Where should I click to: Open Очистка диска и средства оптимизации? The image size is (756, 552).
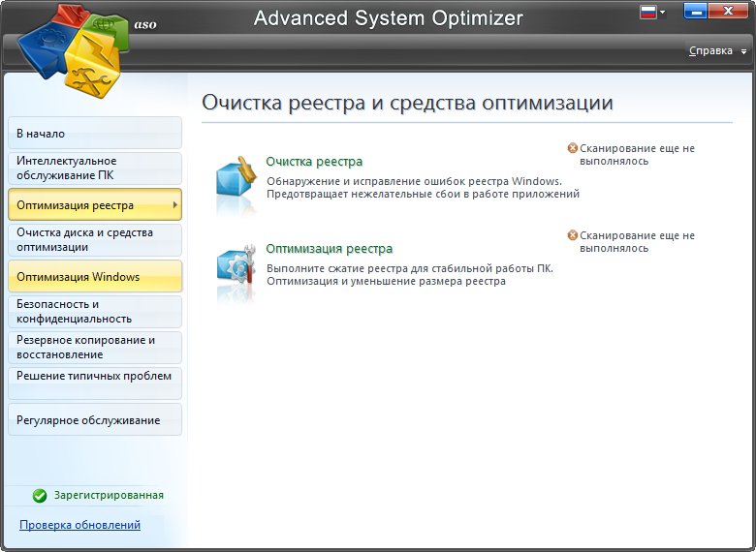coord(95,240)
